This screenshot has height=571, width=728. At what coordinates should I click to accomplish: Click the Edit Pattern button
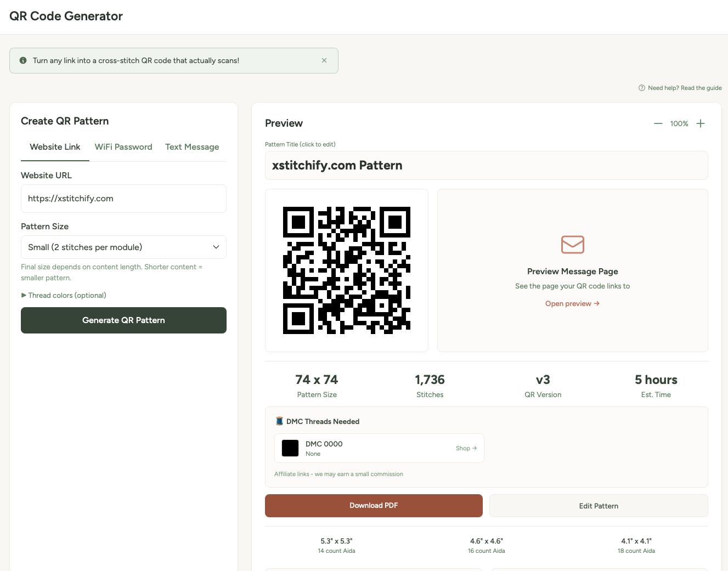[x=598, y=505]
